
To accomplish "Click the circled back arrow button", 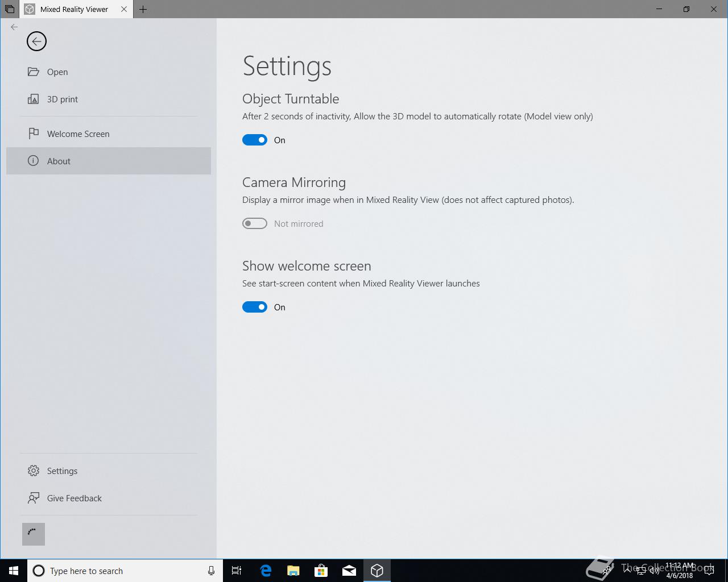I will pyautogui.click(x=36, y=41).
